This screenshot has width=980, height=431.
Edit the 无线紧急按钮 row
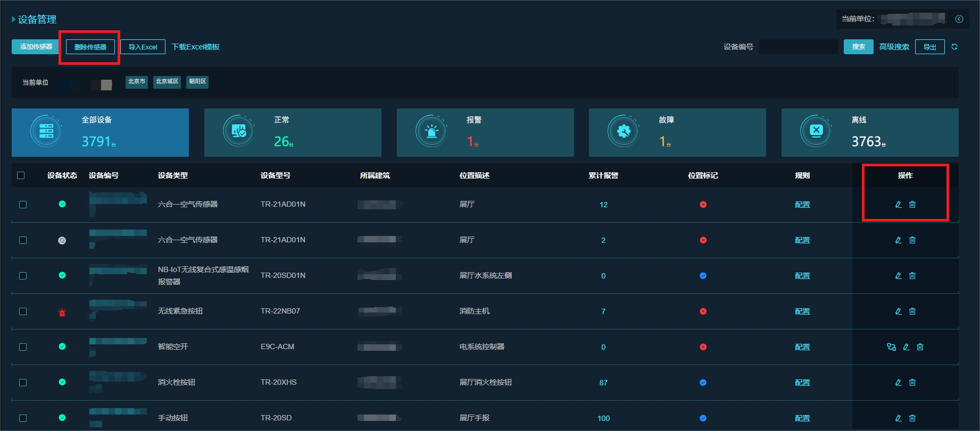899,311
